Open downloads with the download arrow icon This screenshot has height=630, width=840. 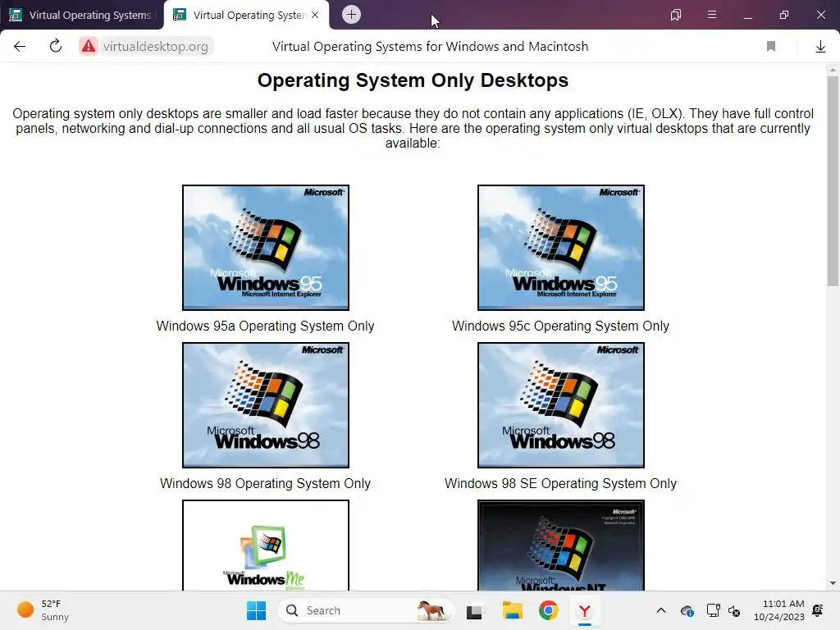tap(820, 47)
